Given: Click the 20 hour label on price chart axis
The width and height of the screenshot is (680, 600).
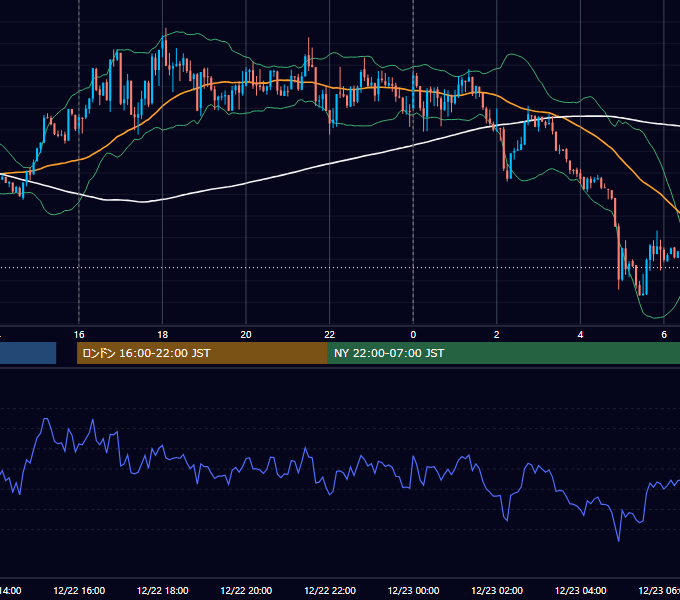Looking at the screenshot, I should (x=246, y=335).
